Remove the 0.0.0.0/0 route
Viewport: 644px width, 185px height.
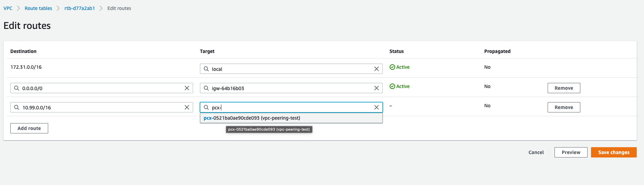coord(564,88)
